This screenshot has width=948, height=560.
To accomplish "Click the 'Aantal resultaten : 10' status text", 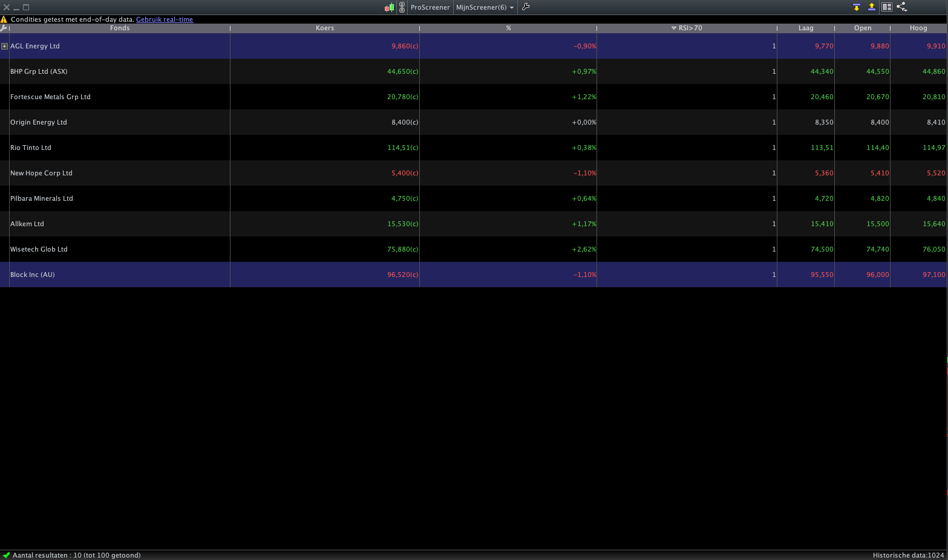I will [77, 555].
